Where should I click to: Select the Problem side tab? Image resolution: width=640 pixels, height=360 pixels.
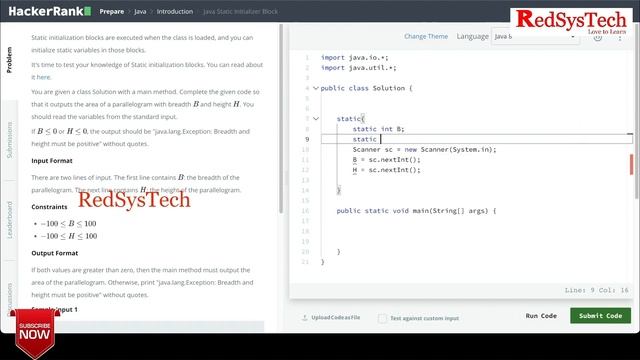pyautogui.click(x=9, y=60)
